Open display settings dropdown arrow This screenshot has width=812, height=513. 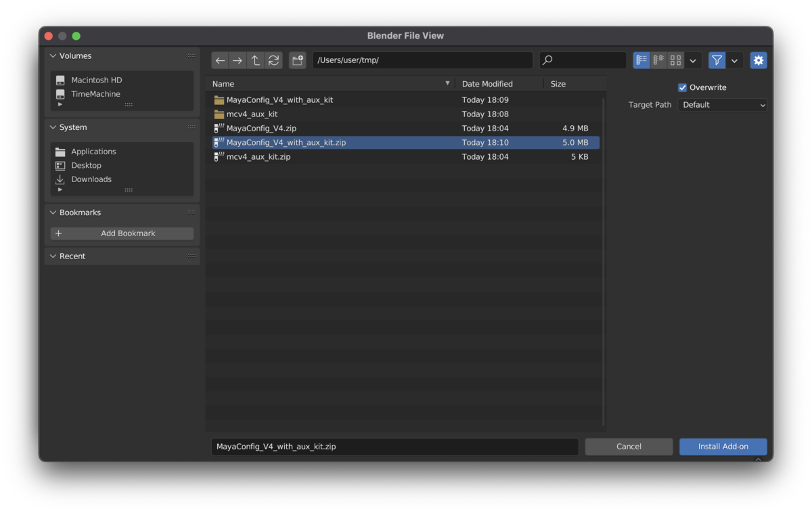click(693, 60)
